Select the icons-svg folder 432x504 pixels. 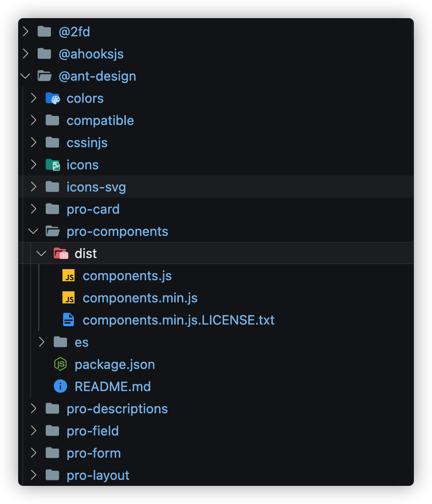tap(96, 187)
